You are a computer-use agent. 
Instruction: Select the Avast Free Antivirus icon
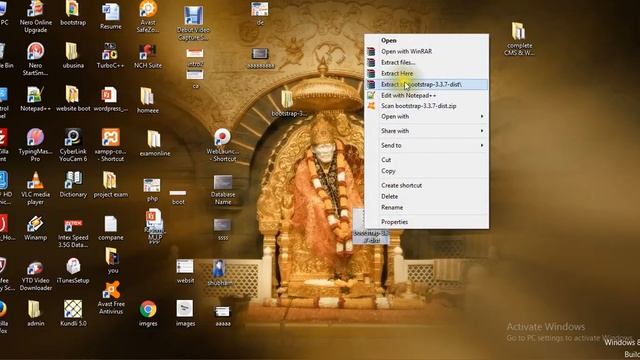[111, 298]
